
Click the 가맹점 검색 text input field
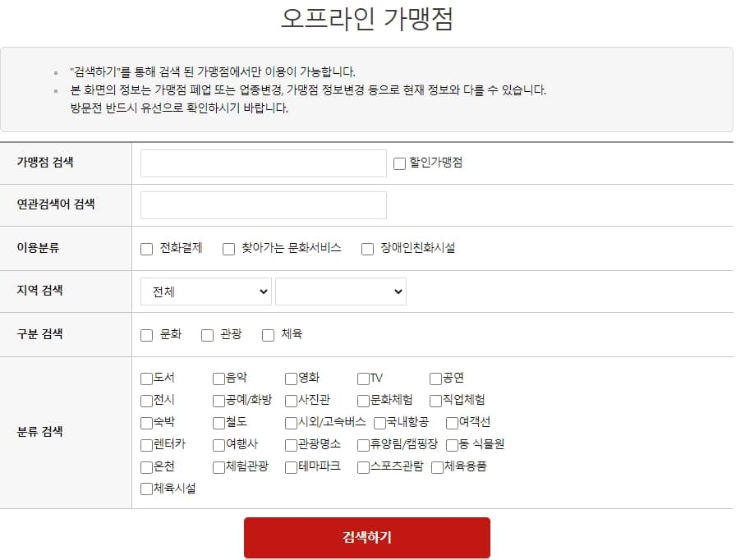pyautogui.click(x=264, y=163)
